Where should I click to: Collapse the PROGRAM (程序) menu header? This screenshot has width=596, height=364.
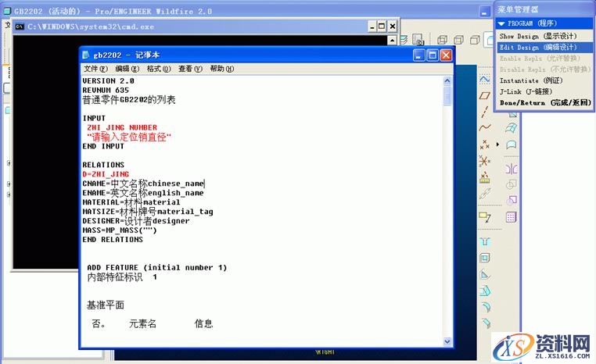click(544, 23)
